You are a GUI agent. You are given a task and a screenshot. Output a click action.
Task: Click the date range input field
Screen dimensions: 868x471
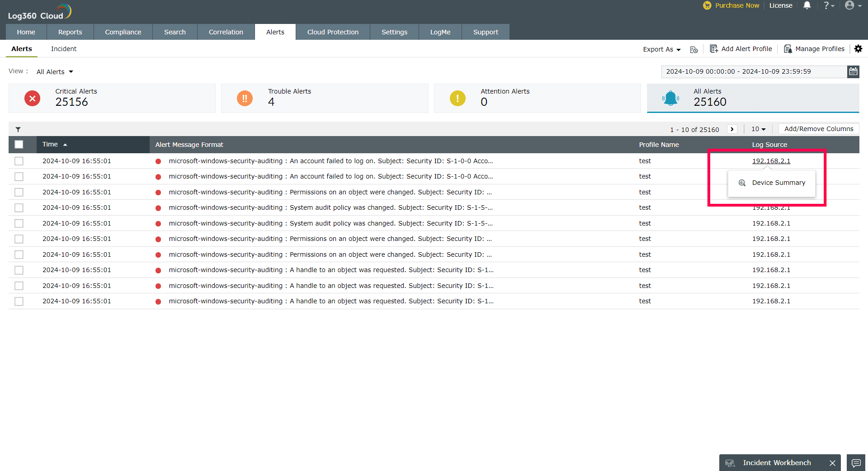(x=754, y=71)
